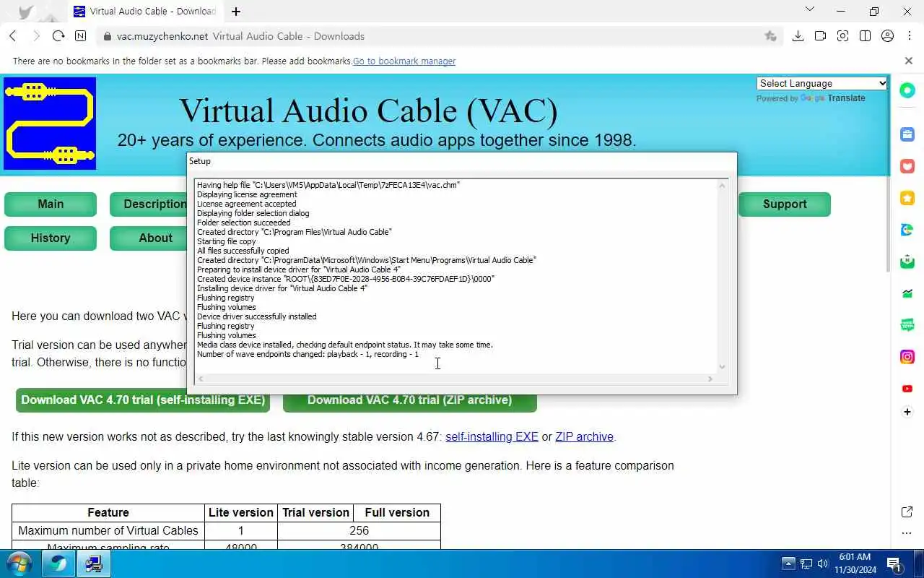Open the Naver mail sidebar icon
The height and width of the screenshot is (578, 924).
[x=907, y=262]
